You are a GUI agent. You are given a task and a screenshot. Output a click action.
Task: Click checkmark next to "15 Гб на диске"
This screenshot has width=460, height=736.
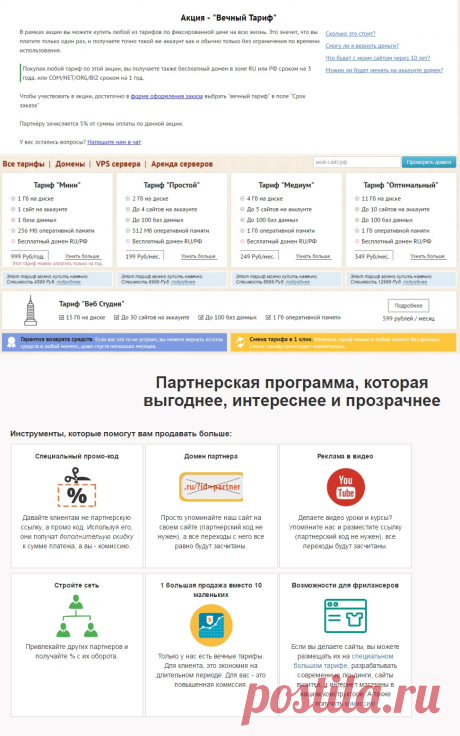pos(61,318)
